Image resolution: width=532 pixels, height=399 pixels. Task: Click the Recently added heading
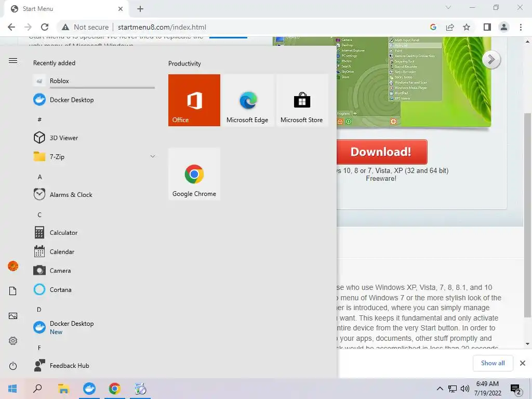(x=54, y=63)
